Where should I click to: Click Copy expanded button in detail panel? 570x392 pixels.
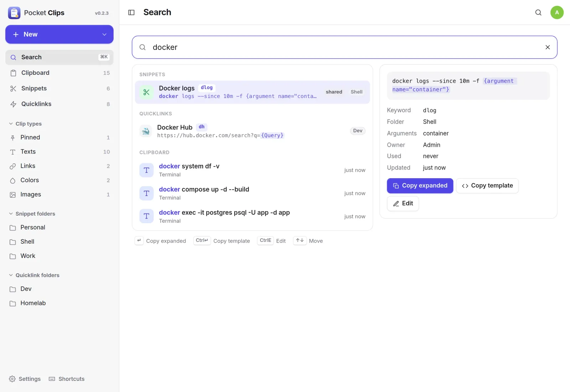[420, 186]
